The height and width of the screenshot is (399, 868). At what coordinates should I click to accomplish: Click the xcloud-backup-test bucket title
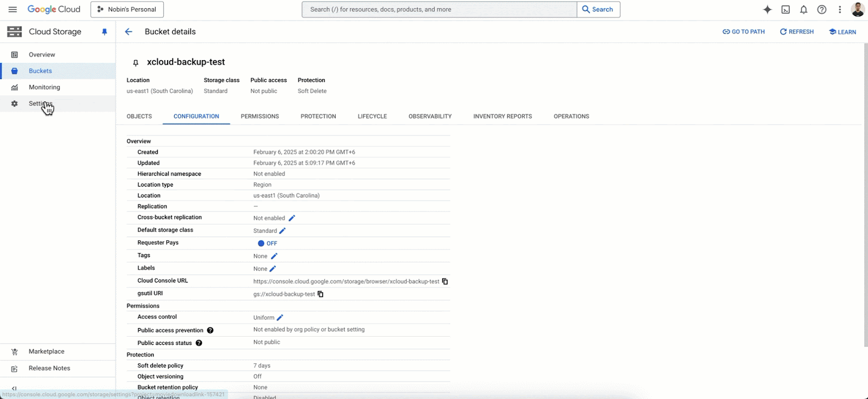[186, 62]
